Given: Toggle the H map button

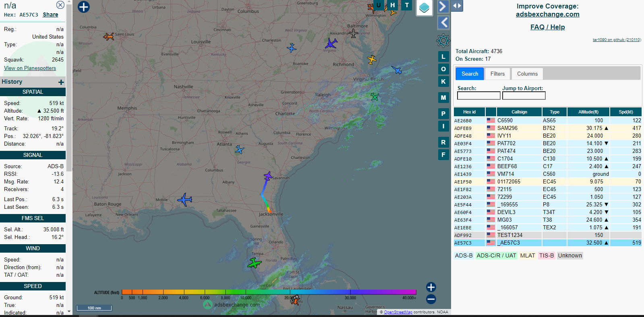Looking at the screenshot, I should click(393, 5).
